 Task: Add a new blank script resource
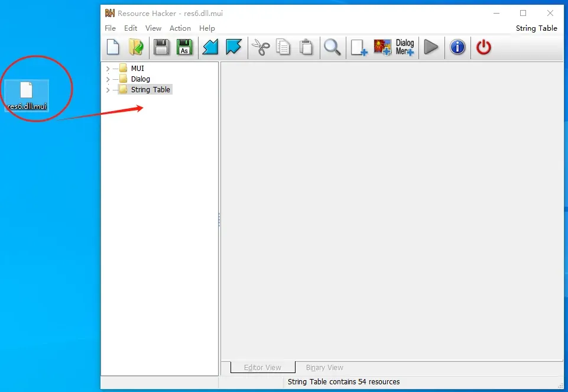tap(359, 47)
